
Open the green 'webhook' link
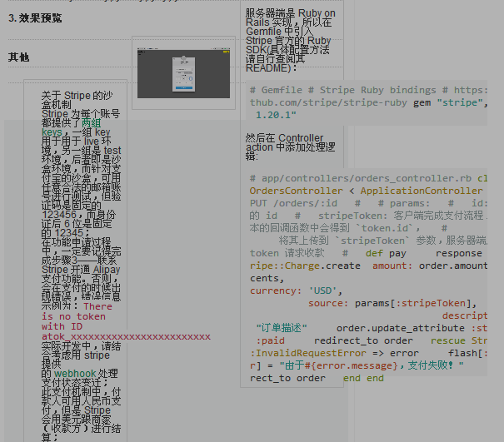click(x=75, y=374)
